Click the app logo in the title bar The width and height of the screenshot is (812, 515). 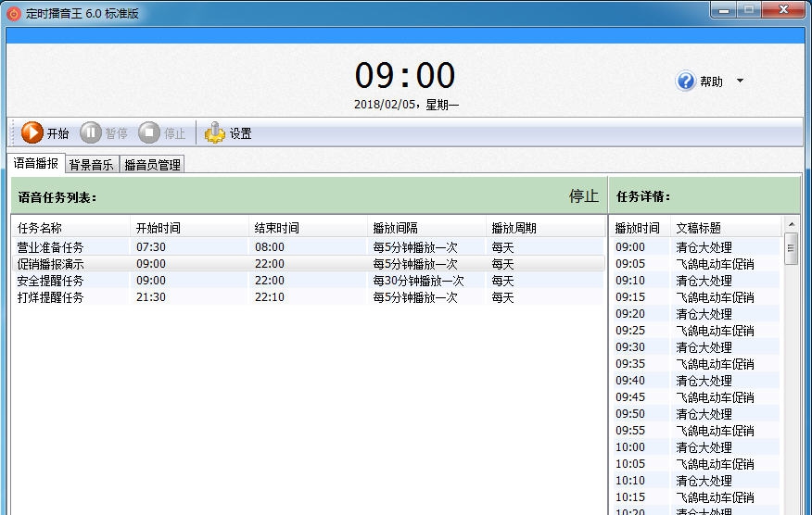click(x=14, y=13)
